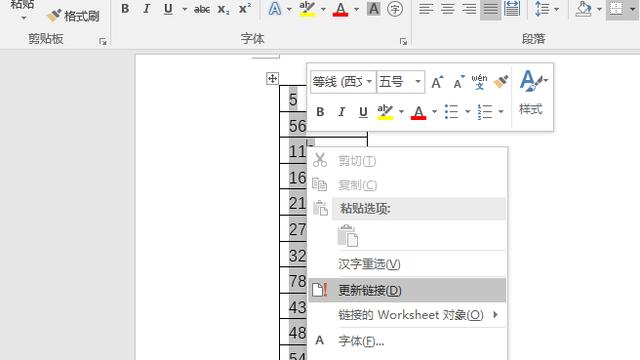Toggle Underline on the mini toolbar
640x360 pixels.
(363, 112)
